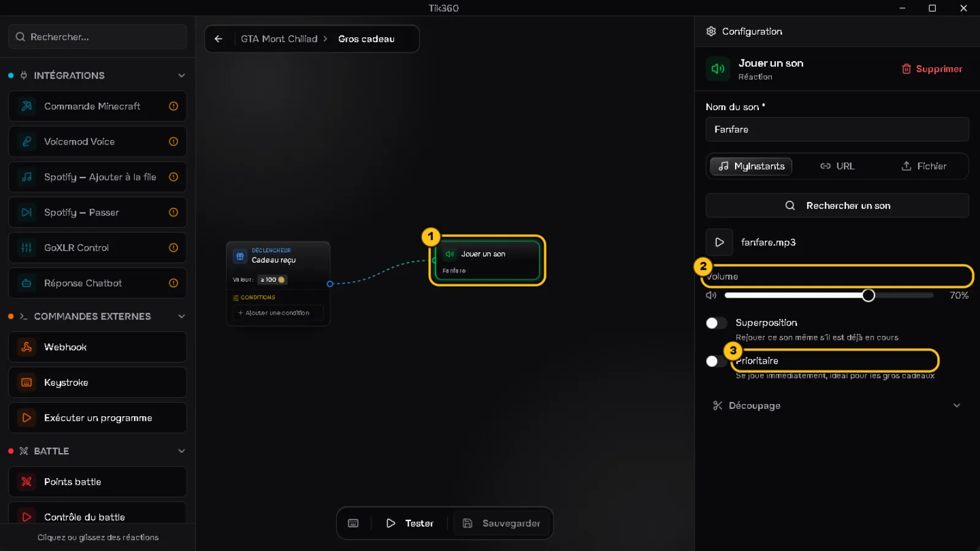Image resolution: width=980 pixels, height=551 pixels.
Task: Click the Nom du son field containing Fanfare
Action: click(x=837, y=129)
